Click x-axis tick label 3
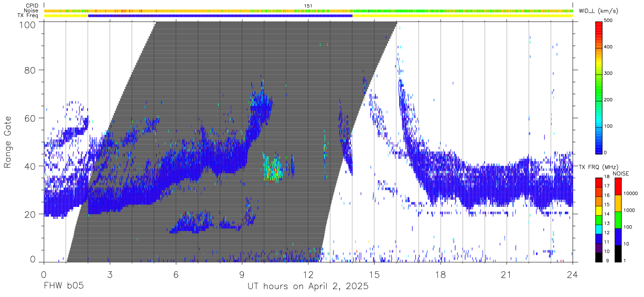Image resolution: width=644 pixels, height=297 pixels. pyautogui.click(x=110, y=274)
